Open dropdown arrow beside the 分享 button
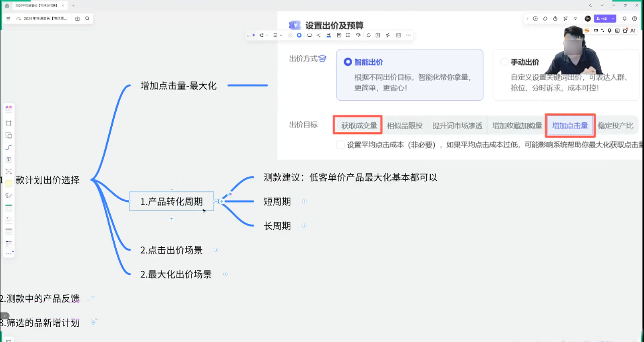 613,19
